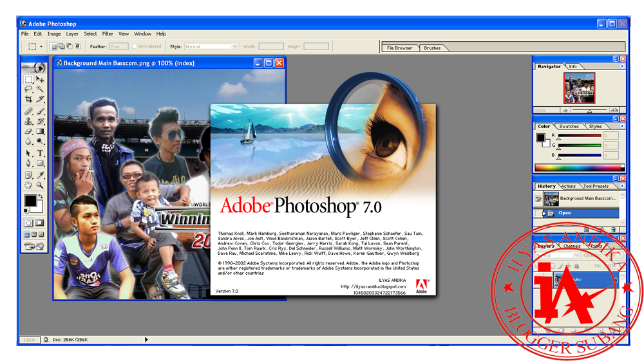Open the Window menu

click(142, 33)
